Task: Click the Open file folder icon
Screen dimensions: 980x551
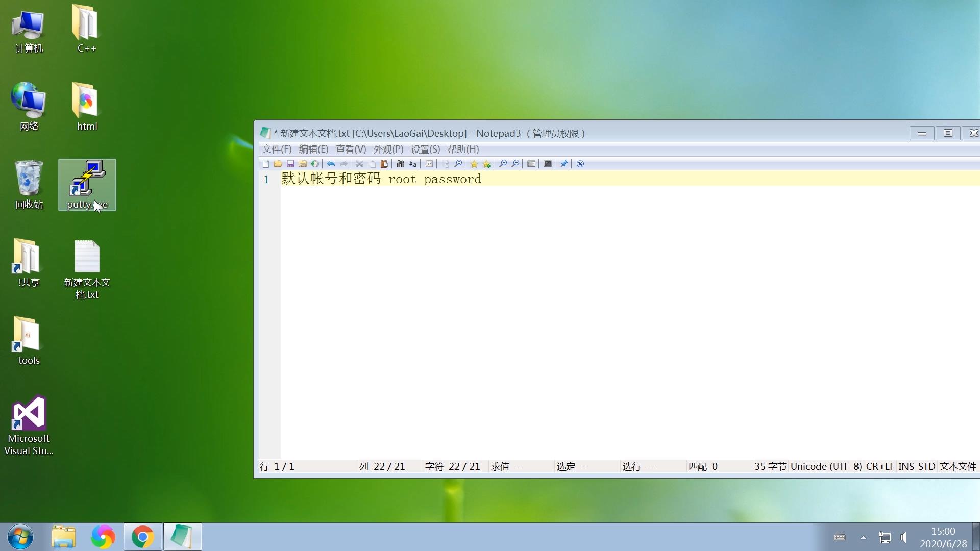Action: coord(278,164)
